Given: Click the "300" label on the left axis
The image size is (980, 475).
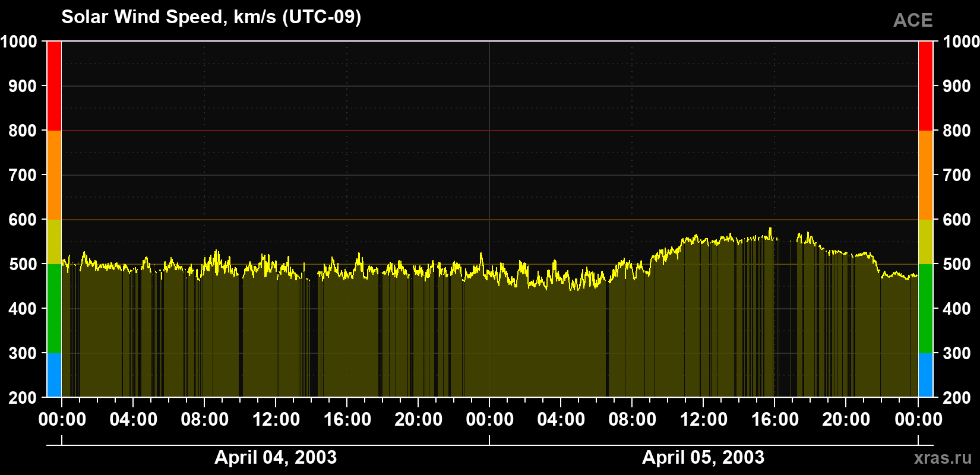Looking at the screenshot, I should pyautogui.click(x=23, y=353).
